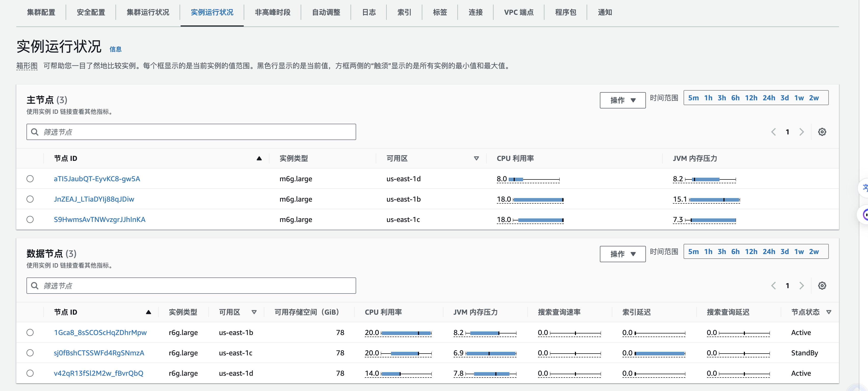Set master node time range to 24h
The width and height of the screenshot is (868, 391).
(x=769, y=98)
